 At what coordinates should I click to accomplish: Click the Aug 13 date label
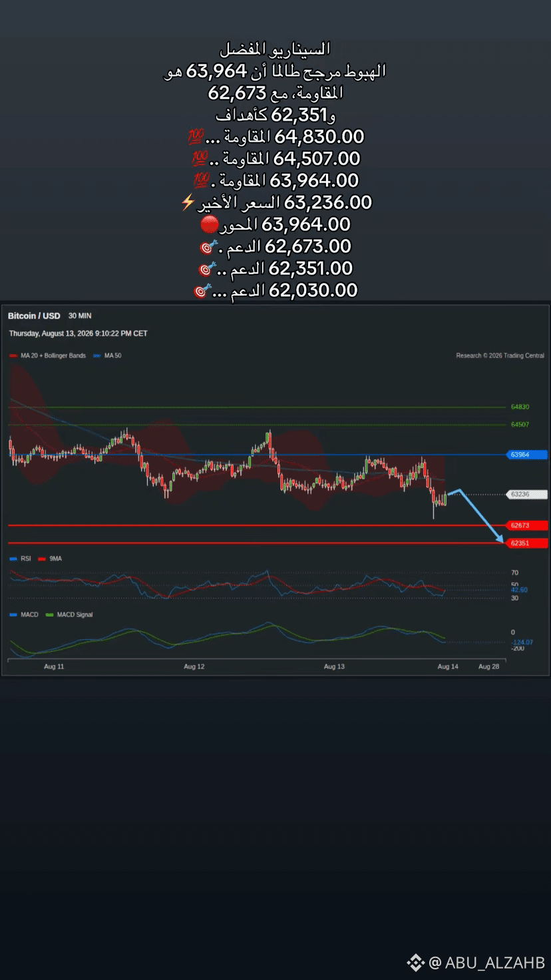tap(334, 666)
